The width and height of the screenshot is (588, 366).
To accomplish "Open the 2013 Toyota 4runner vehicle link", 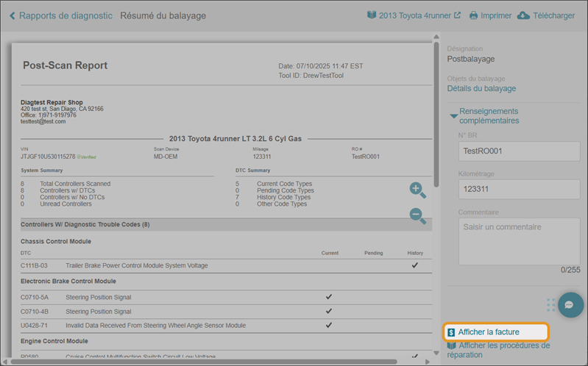I will [x=419, y=15].
